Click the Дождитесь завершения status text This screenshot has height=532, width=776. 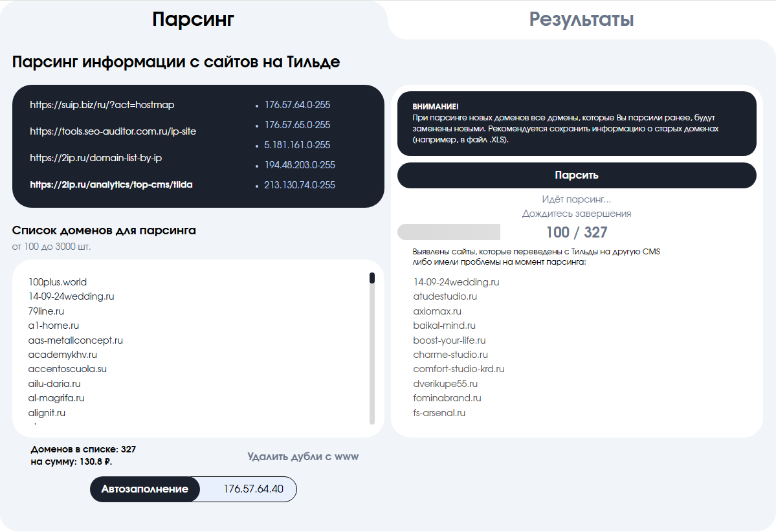pyautogui.click(x=577, y=214)
